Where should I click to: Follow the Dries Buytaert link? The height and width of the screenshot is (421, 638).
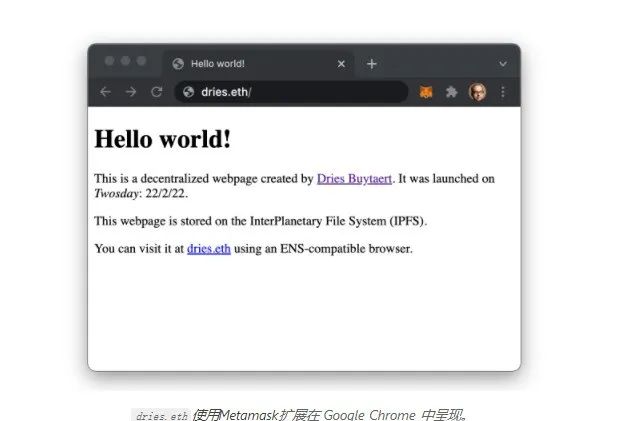click(x=354, y=179)
